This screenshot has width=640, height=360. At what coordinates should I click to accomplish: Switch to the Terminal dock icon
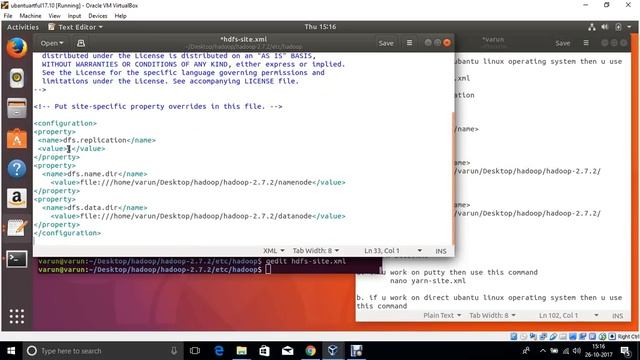(x=17, y=259)
